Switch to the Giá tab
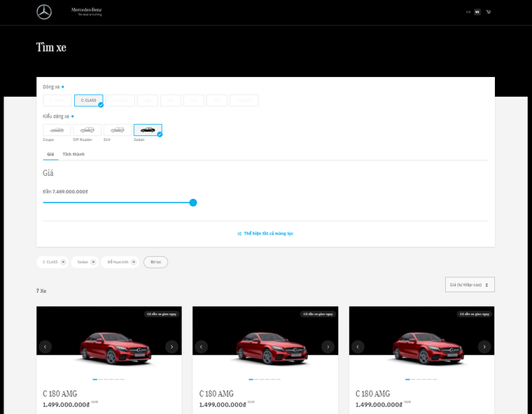The height and width of the screenshot is (414, 532). click(x=50, y=154)
